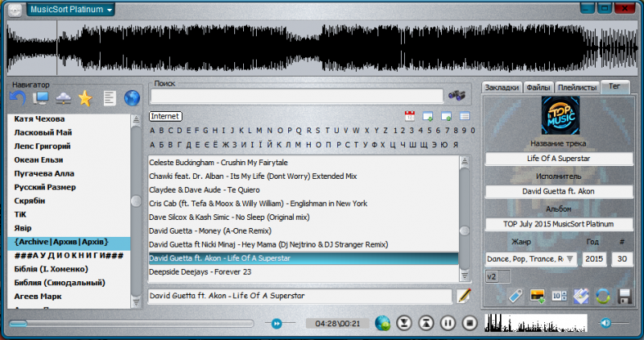Screen dimensions: 644x340
Task: Click the navigator list scrollbar up arrow
Action: [135, 120]
